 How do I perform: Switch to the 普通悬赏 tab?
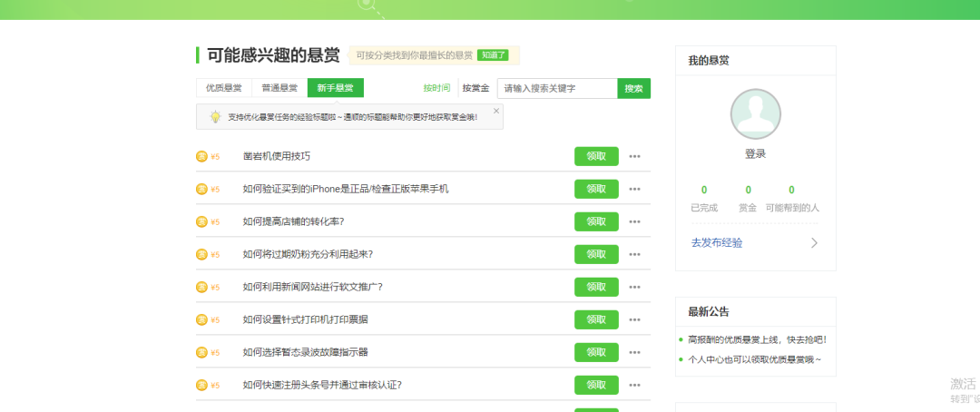pyautogui.click(x=279, y=88)
